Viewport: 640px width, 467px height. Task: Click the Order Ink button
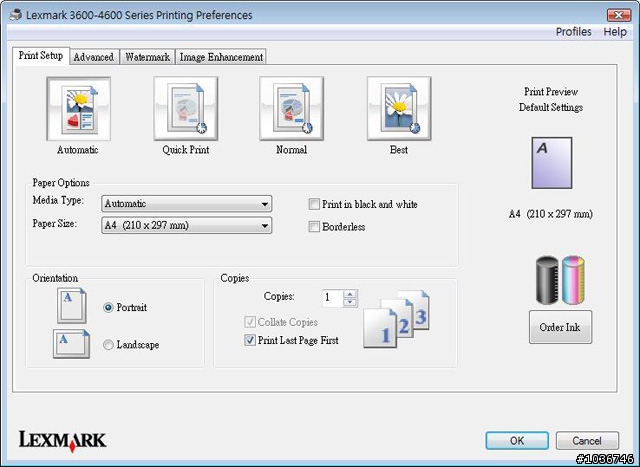click(560, 327)
